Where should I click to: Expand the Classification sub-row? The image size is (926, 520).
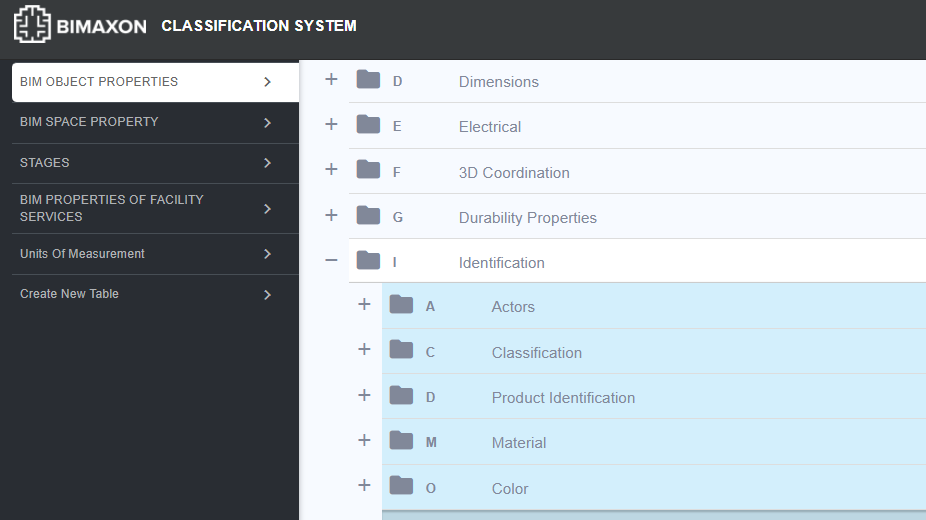click(x=364, y=349)
